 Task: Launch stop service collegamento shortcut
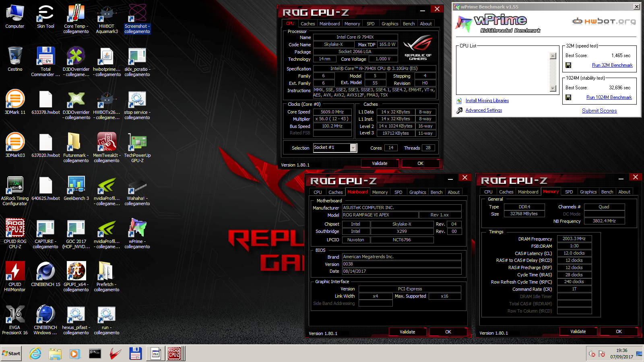click(x=137, y=105)
